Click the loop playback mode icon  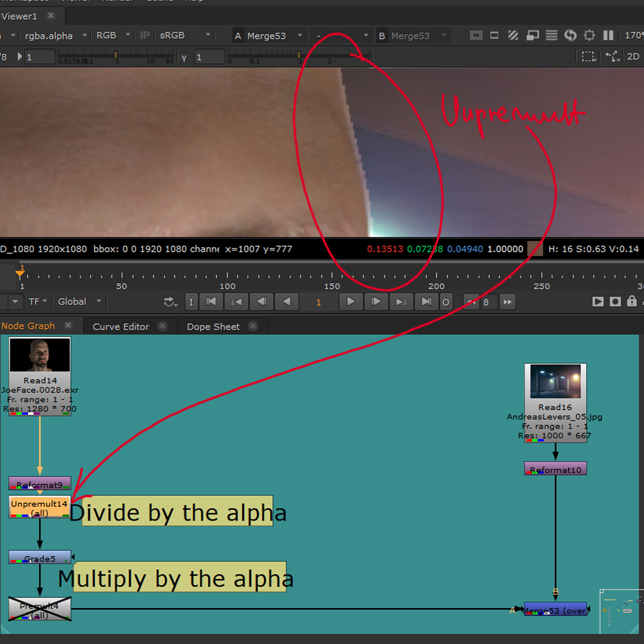(170, 302)
